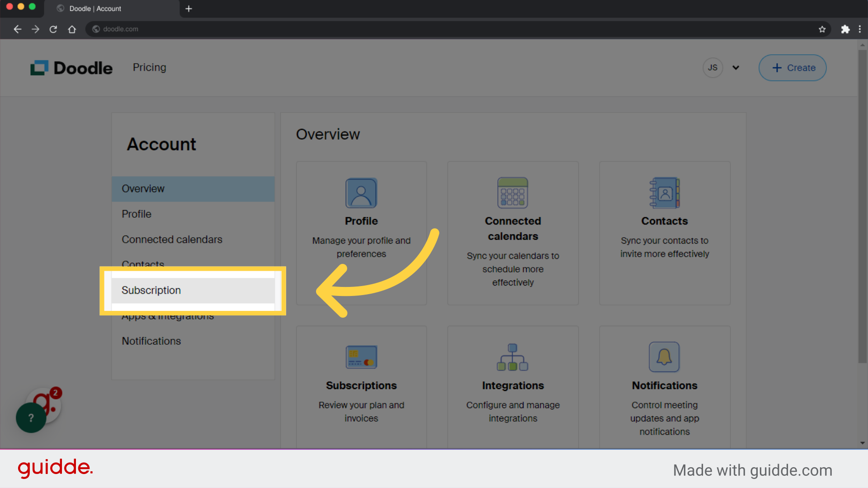Bookmark the page with the star icon
The height and width of the screenshot is (488, 868).
tap(822, 29)
